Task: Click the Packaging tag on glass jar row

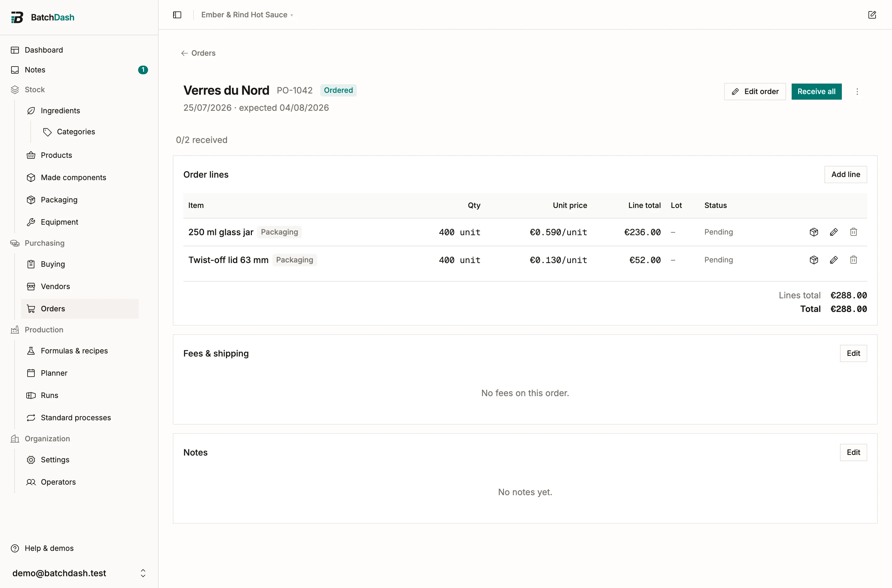Action: pos(279,232)
